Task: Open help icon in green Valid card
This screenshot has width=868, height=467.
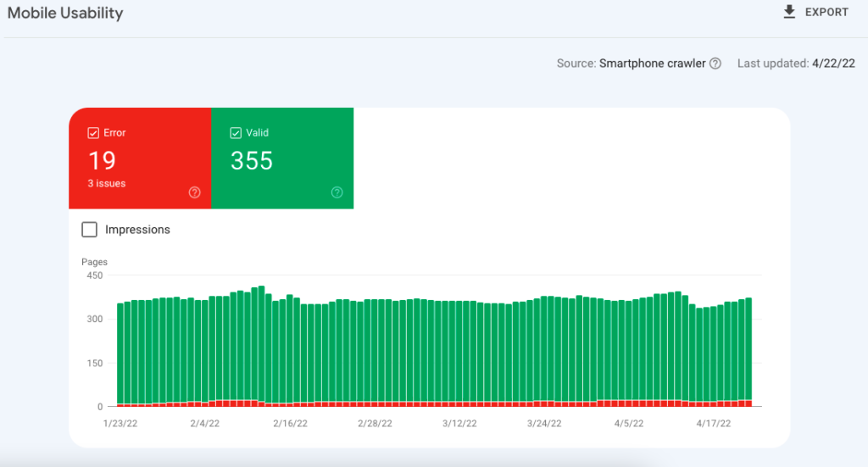Action: (337, 192)
